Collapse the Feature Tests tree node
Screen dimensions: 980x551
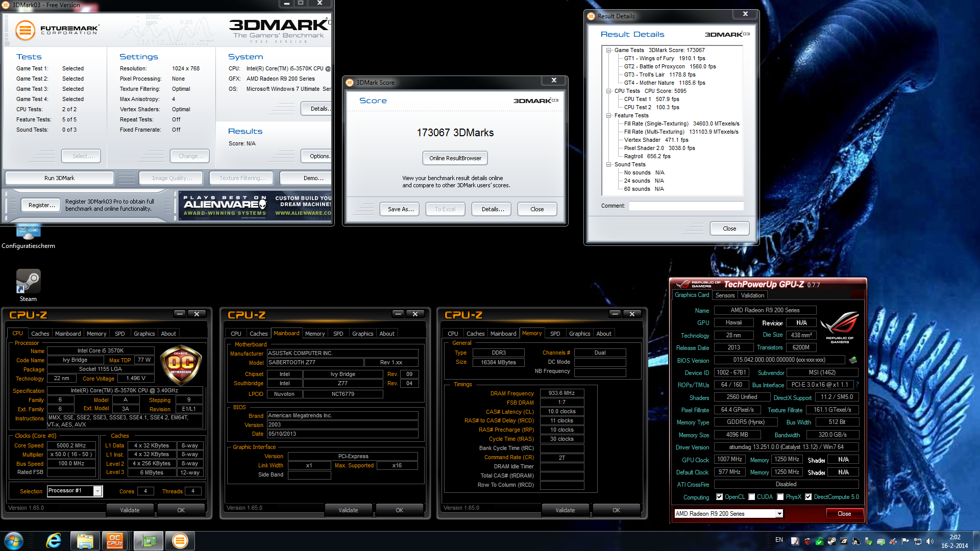pyautogui.click(x=608, y=115)
